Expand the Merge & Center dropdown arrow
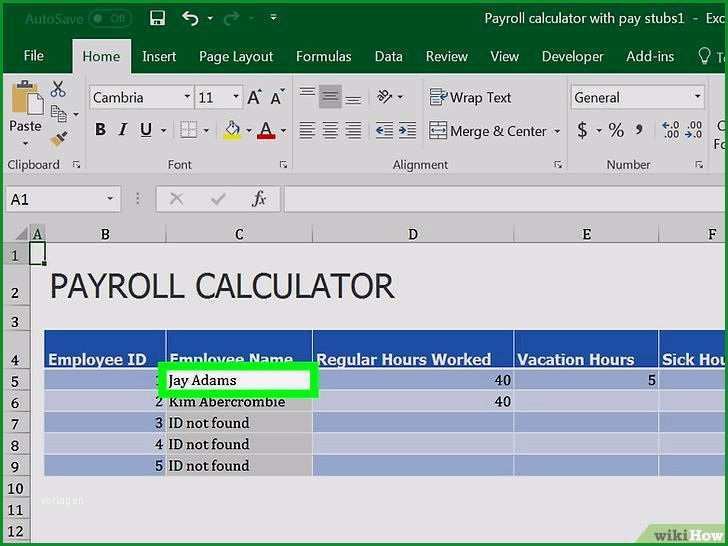 [557, 131]
